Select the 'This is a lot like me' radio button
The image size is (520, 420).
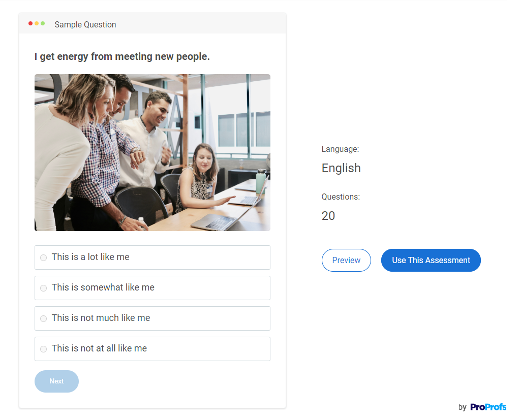(x=43, y=258)
